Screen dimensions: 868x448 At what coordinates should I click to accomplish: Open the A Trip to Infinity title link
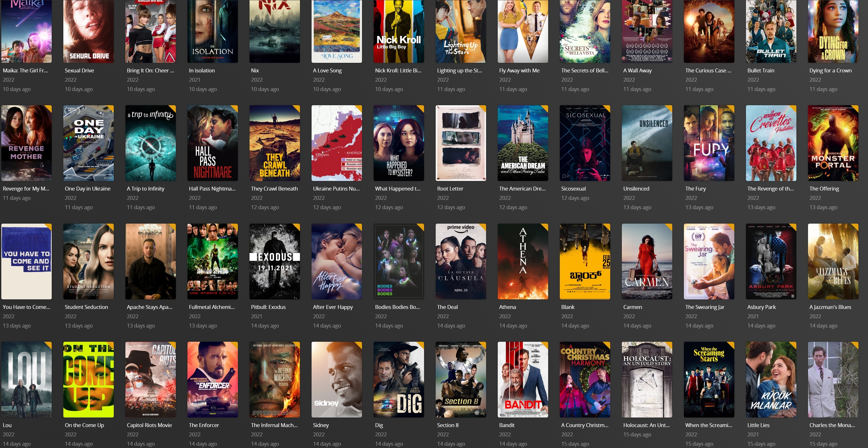pyautogui.click(x=146, y=189)
